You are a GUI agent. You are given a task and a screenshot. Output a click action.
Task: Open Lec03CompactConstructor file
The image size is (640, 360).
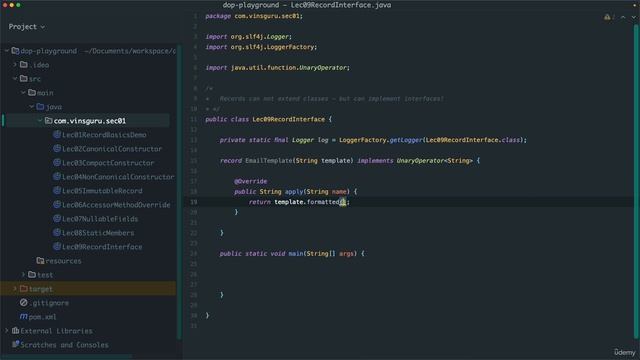(x=108, y=163)
